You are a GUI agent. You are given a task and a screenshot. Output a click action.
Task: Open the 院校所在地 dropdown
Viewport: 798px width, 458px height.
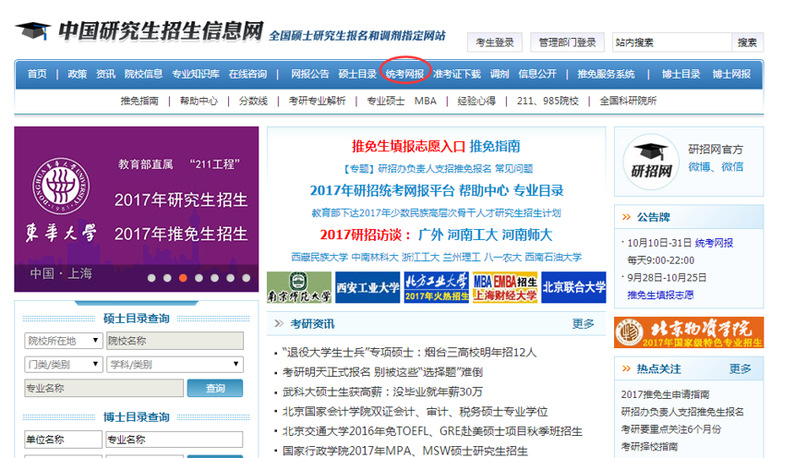click(63, 340)
